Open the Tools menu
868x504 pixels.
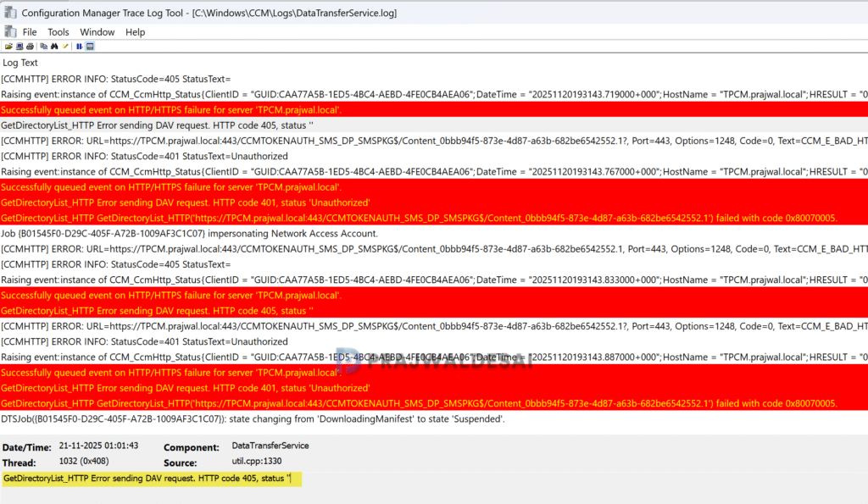(58, 32)
